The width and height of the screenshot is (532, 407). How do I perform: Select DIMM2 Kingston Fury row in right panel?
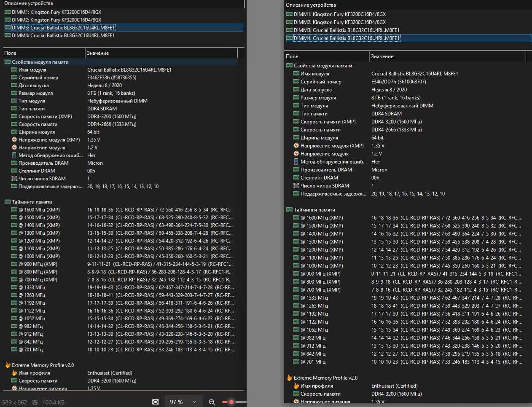click(x=336, y=22)
